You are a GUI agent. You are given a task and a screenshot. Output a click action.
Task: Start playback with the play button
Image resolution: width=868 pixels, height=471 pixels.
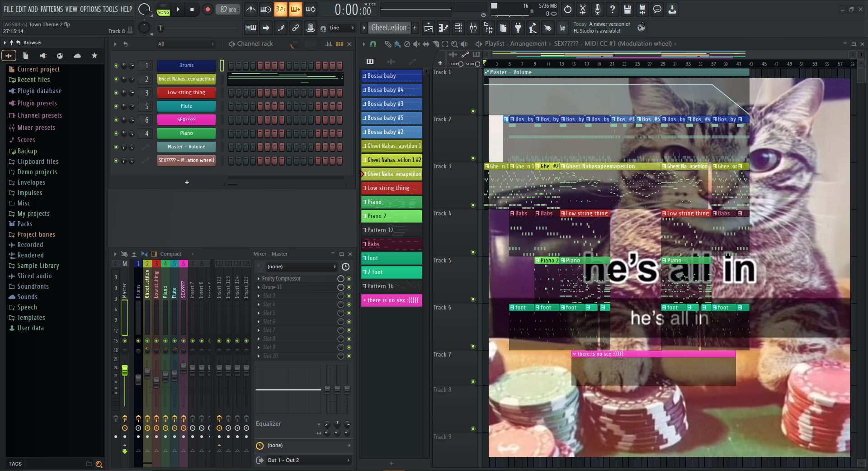coord(178,9)
